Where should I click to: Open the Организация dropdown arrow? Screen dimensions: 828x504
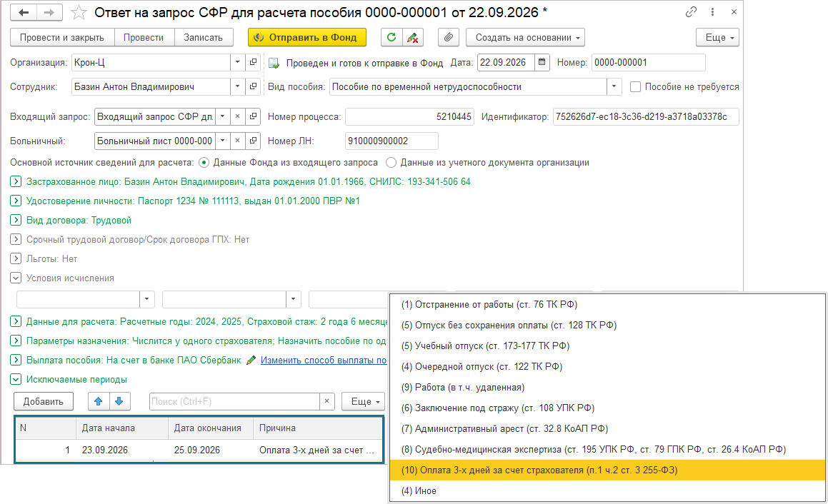[x=238, y=62]
